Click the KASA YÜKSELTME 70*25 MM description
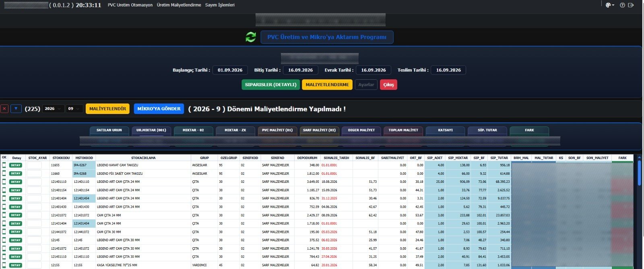 click(117, 265)
